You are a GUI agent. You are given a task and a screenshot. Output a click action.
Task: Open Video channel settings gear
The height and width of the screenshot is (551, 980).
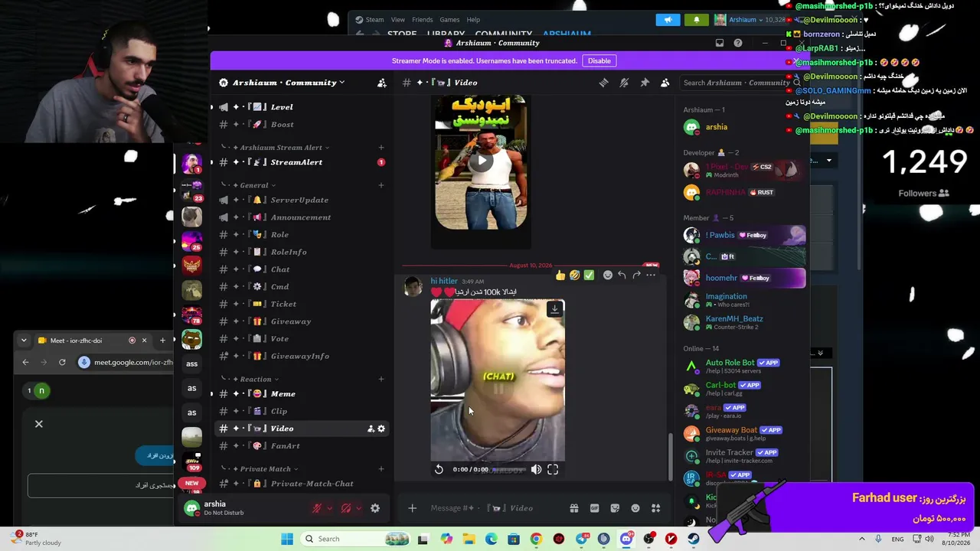(x=381, y=429)
